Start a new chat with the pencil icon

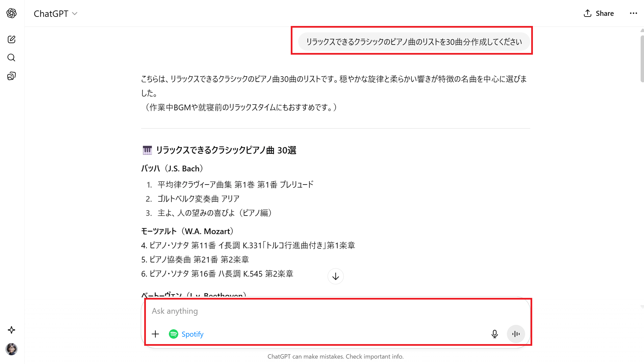click(11, 39)
